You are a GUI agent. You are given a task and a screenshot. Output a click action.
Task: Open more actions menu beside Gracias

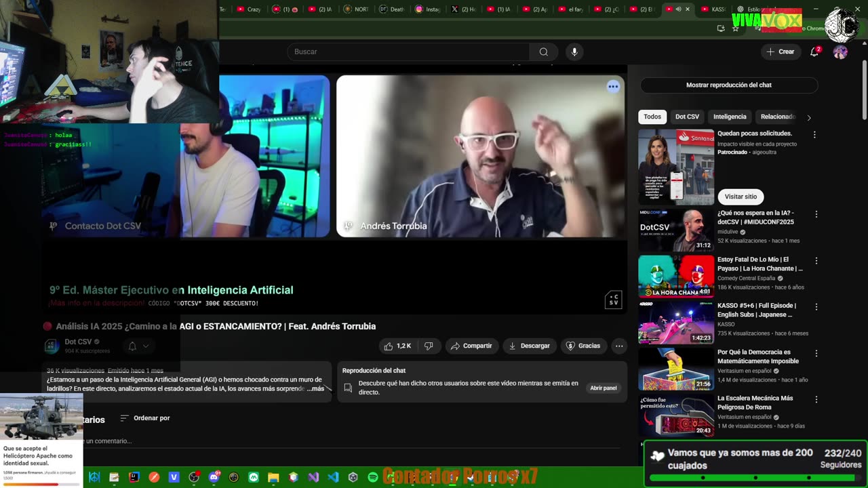(618, 346)
